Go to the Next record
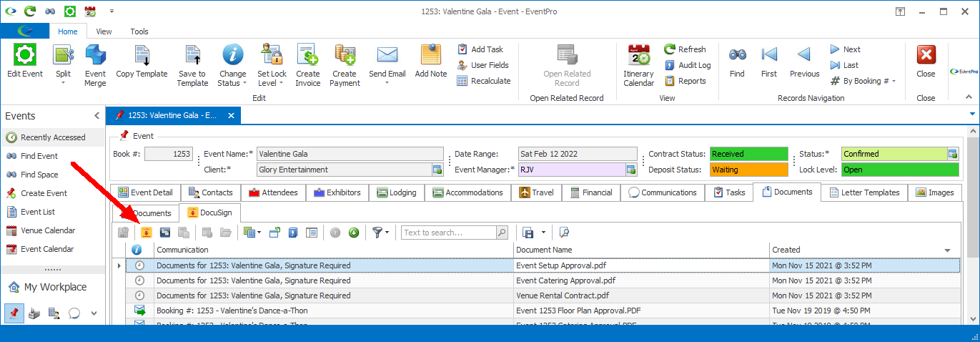This screenshot has width=980, height=342. [x=845, y=49]
